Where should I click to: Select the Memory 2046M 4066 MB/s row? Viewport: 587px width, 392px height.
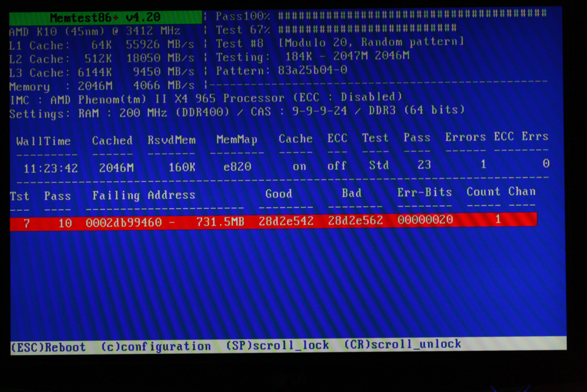[102, 86]
